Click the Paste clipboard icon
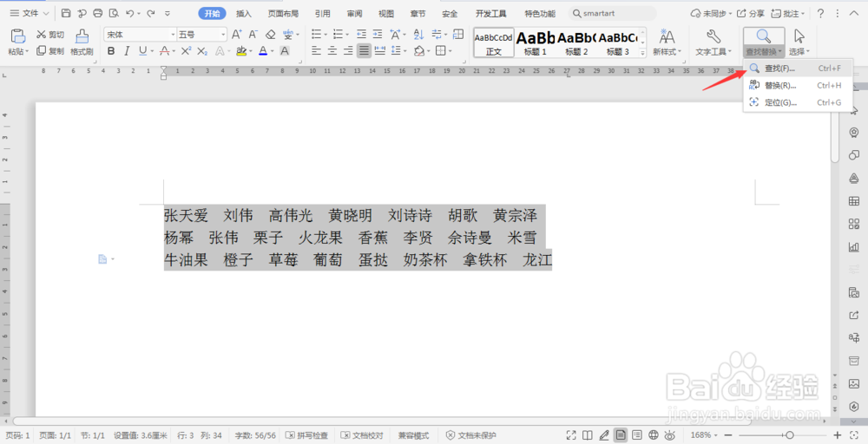The height and width of the screenshot is (444, 868). pos(18,36)
